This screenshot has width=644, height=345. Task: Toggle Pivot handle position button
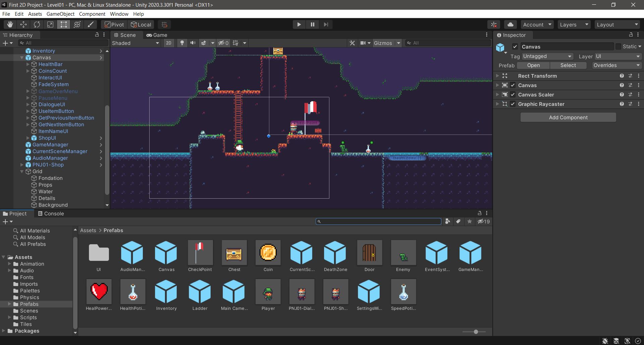point(114,24)
